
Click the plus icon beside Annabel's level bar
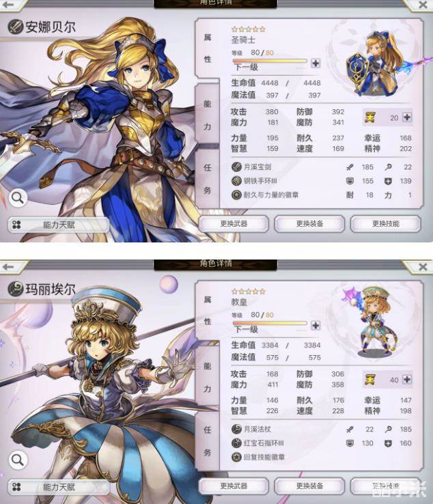pos(316,64)
